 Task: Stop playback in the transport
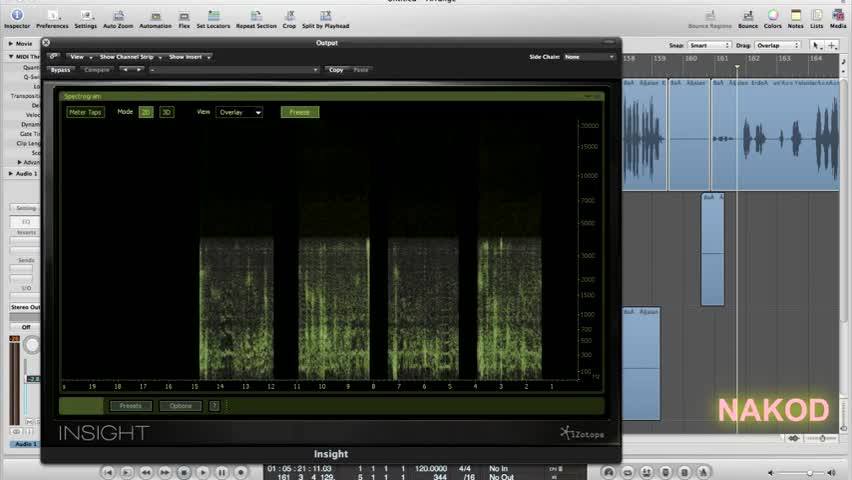coord(184,472)
